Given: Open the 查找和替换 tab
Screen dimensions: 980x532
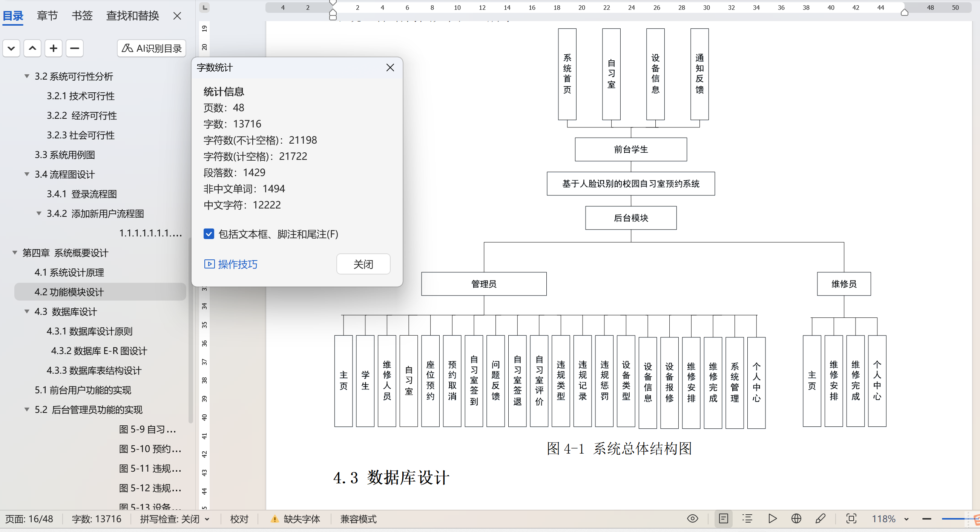Looking at the screenshot, I should point(132,15).
